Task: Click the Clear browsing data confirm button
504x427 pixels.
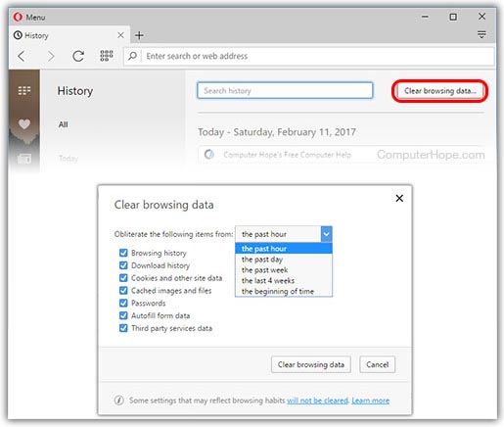Action: tap(311, 364)
